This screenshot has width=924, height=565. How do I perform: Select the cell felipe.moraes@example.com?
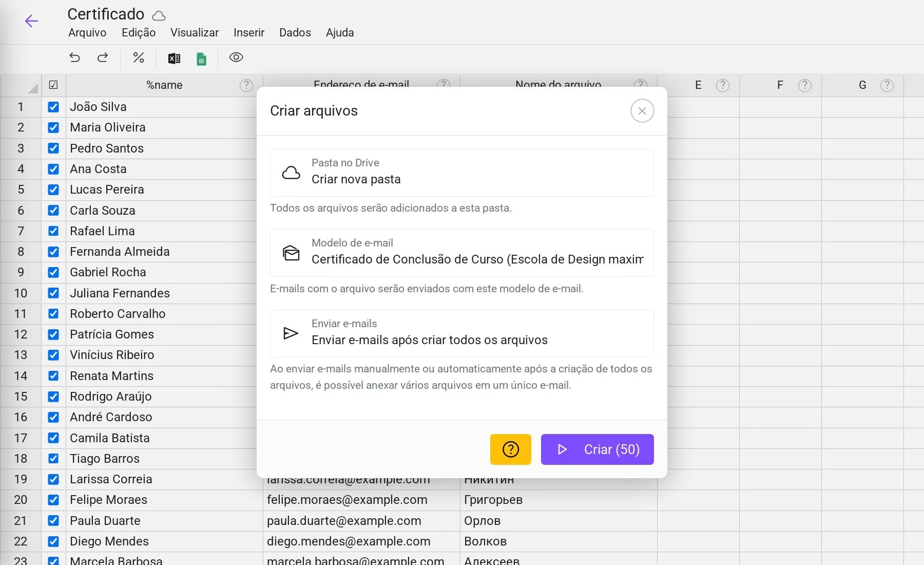[361, 500]
